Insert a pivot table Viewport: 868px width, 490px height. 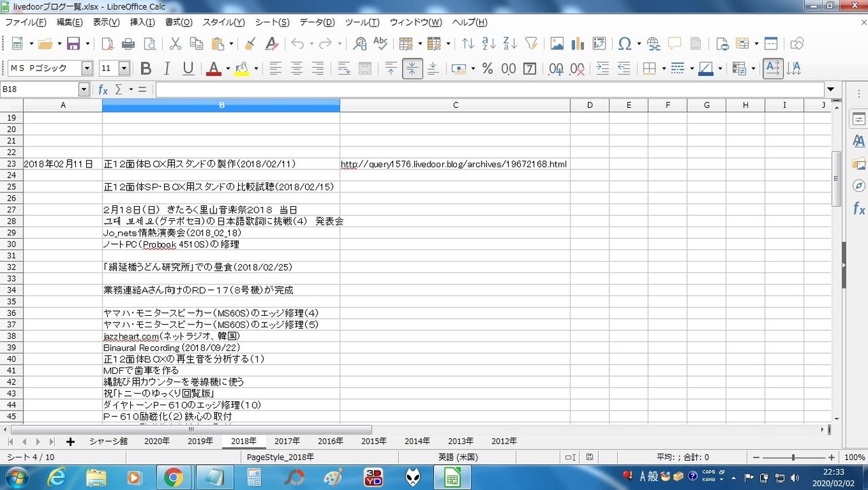coord(599,44)
